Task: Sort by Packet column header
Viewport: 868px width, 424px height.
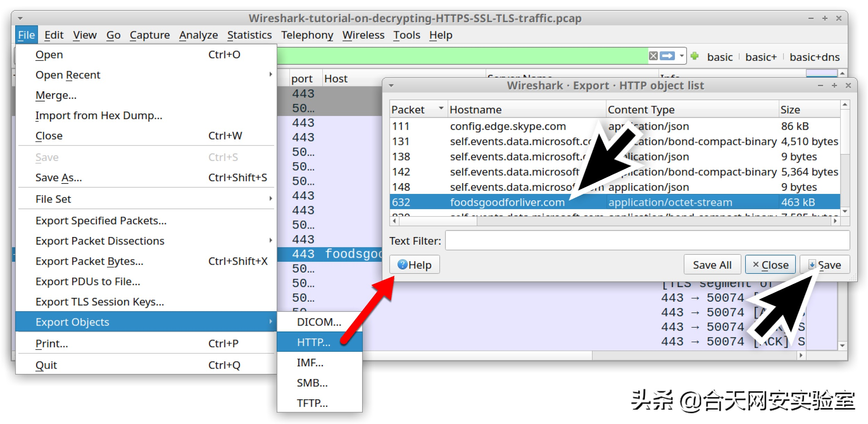Action: [418, 109]
